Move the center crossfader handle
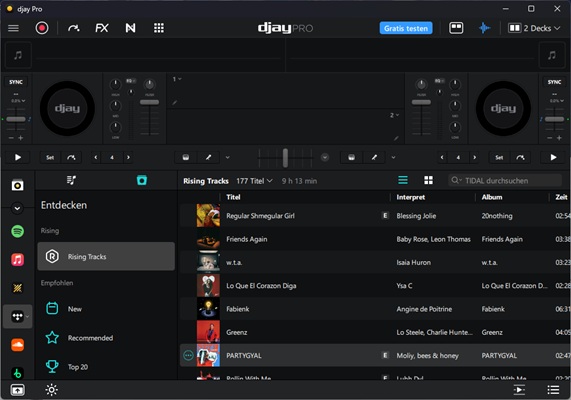The width and height of the screenshot is (571, 400). coord(285,157)
